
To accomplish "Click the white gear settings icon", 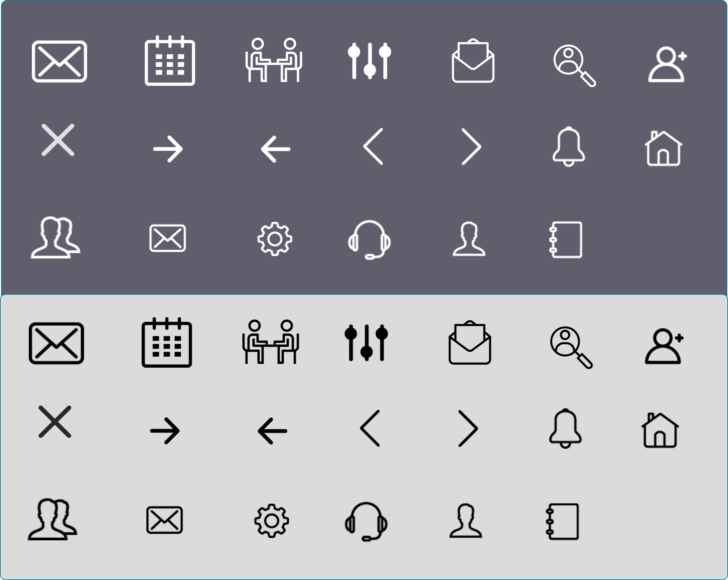I will 275,239.
